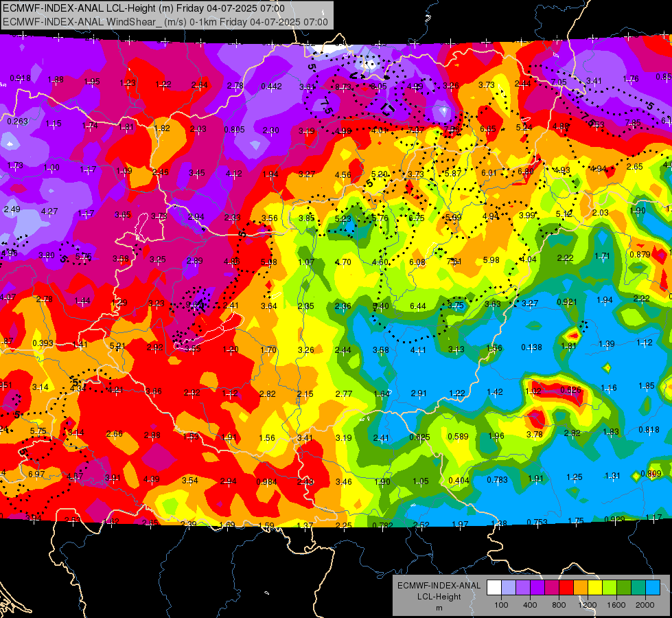Click the legend tick label 100
Viewport: 672px width, 618px height.
click(x=501, y=605)
